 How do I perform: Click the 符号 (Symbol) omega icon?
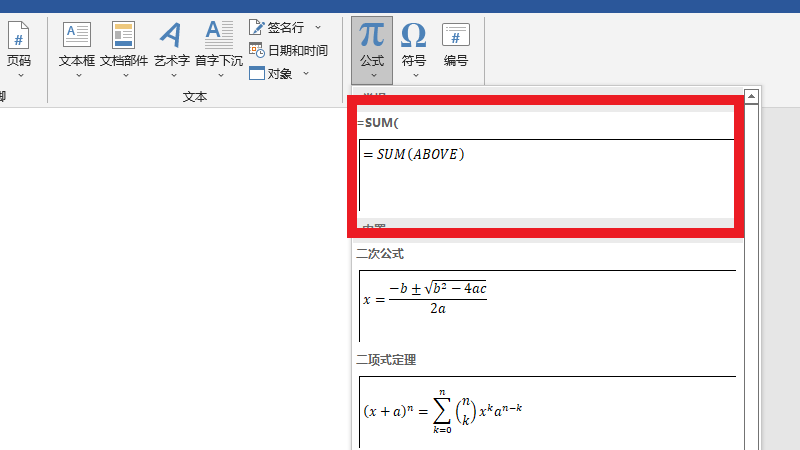[413, 36]
